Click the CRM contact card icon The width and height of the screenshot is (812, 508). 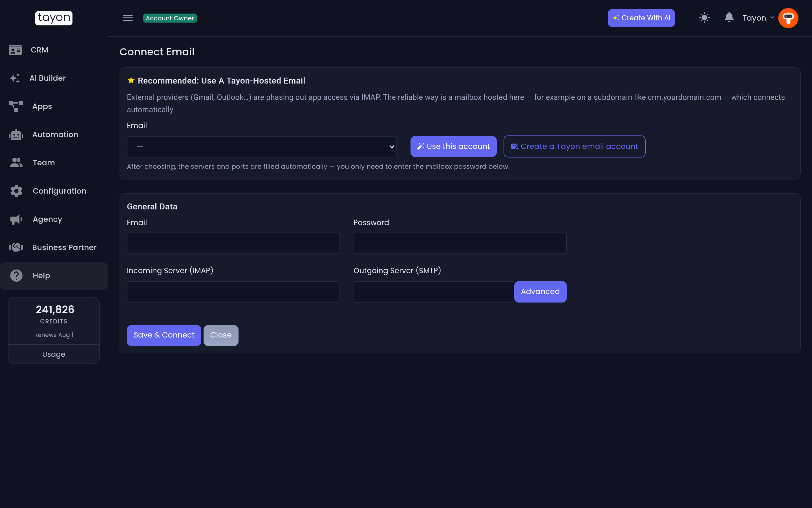click(x=16, y=50)
